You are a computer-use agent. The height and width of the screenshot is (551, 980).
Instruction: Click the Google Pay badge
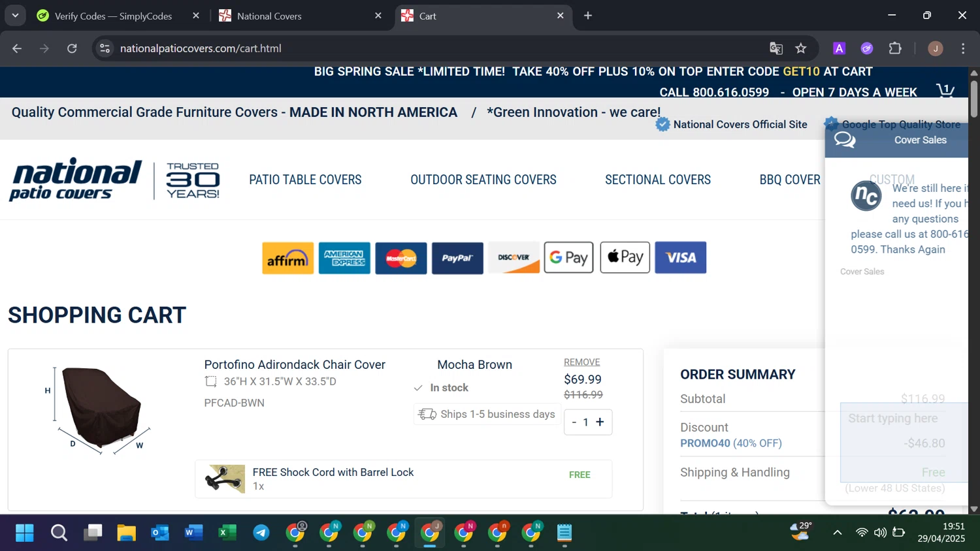click(568, 257)
